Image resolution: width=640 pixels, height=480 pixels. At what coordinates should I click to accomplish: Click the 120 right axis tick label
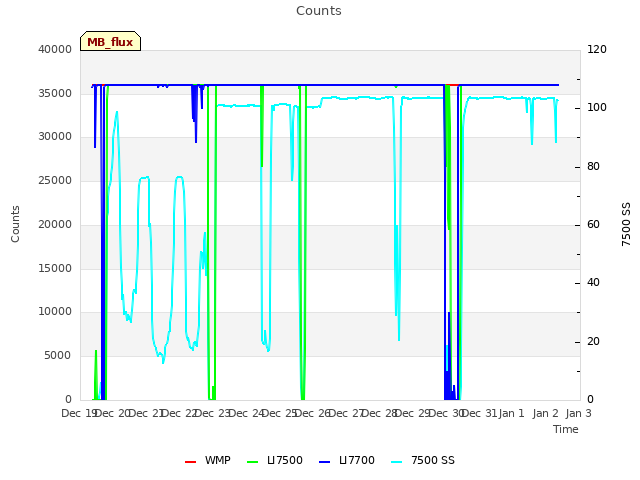597,49
